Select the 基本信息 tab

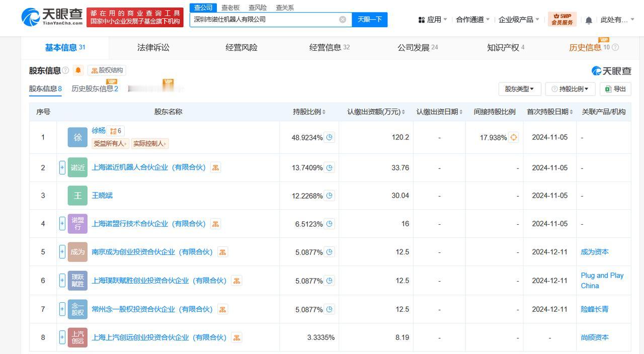tap(65, 47)
